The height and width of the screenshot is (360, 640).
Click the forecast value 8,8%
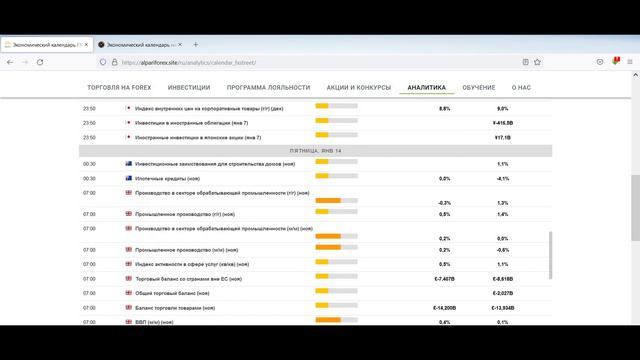(444, 109)
